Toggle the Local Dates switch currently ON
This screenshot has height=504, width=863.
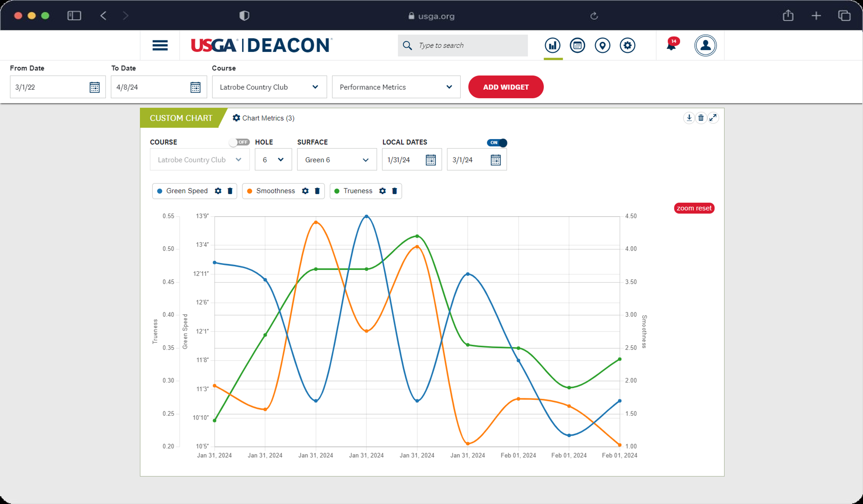click(497, 142)
